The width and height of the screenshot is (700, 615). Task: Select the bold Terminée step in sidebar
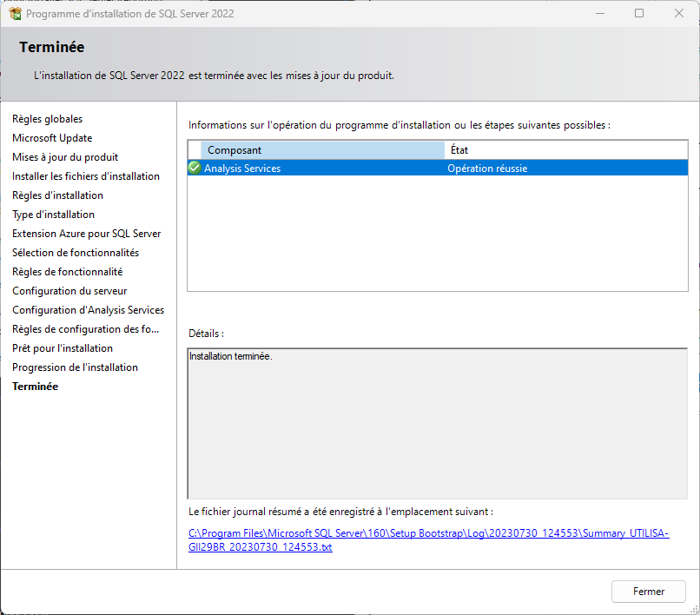tap(36, 387)
